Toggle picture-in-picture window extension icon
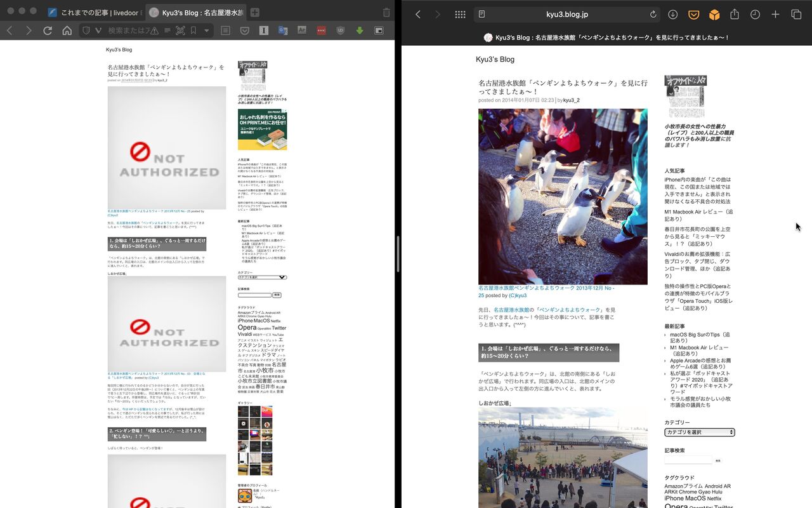812x508 pixels. point(379,30)
